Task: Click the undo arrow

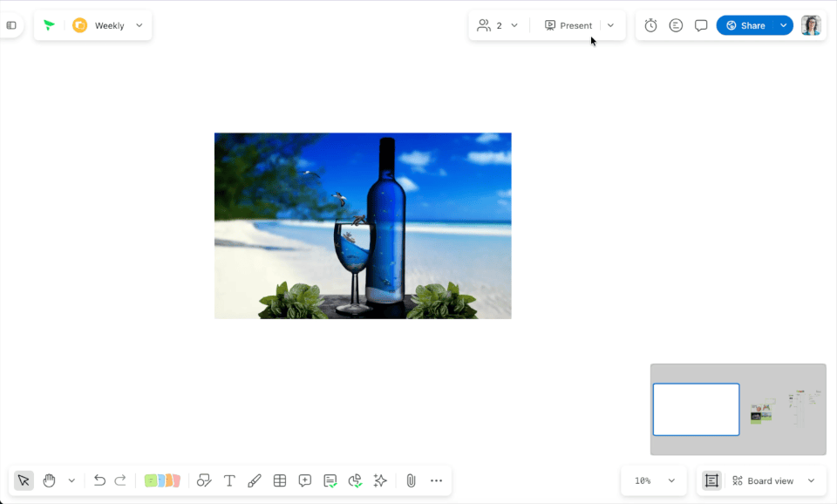Action: (99, 480)
